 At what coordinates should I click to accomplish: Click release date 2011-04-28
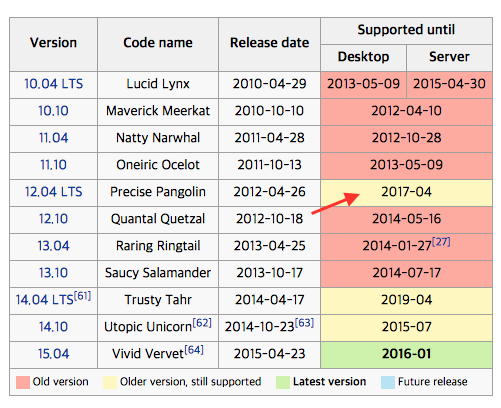pos(269,138)
